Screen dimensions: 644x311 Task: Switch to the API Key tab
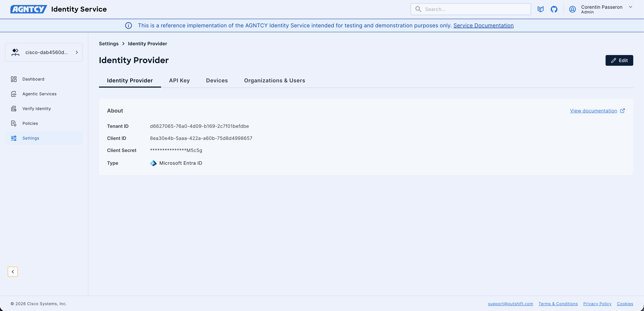pyautogui.click(x=180, y=81)
